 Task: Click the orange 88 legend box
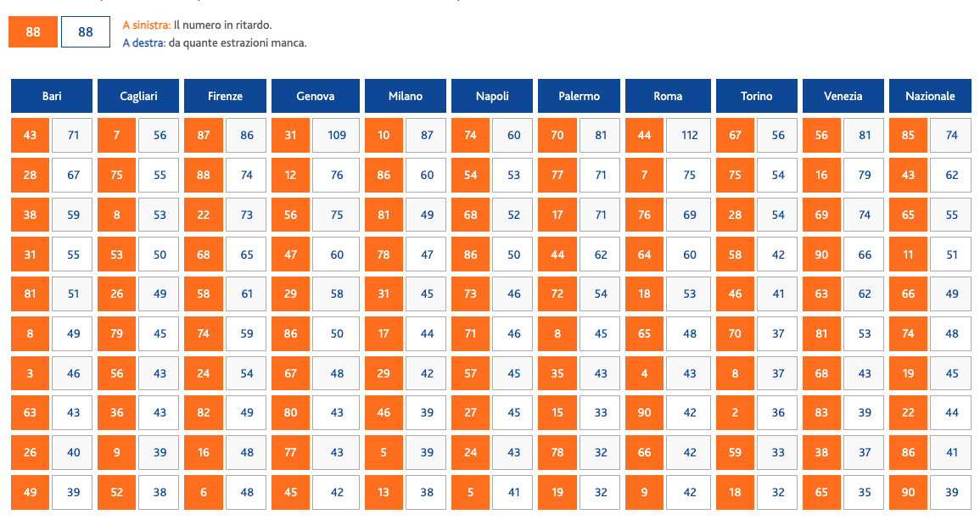point(33,32)
